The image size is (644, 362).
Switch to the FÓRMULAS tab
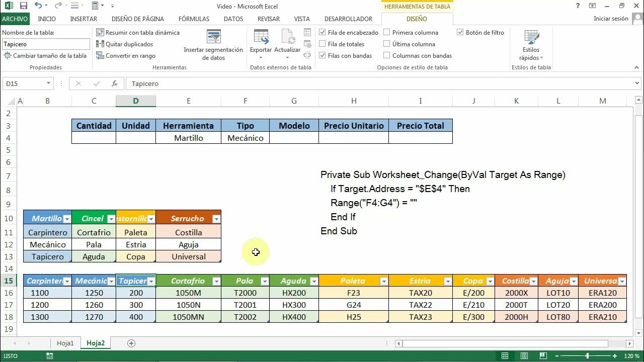194,19
